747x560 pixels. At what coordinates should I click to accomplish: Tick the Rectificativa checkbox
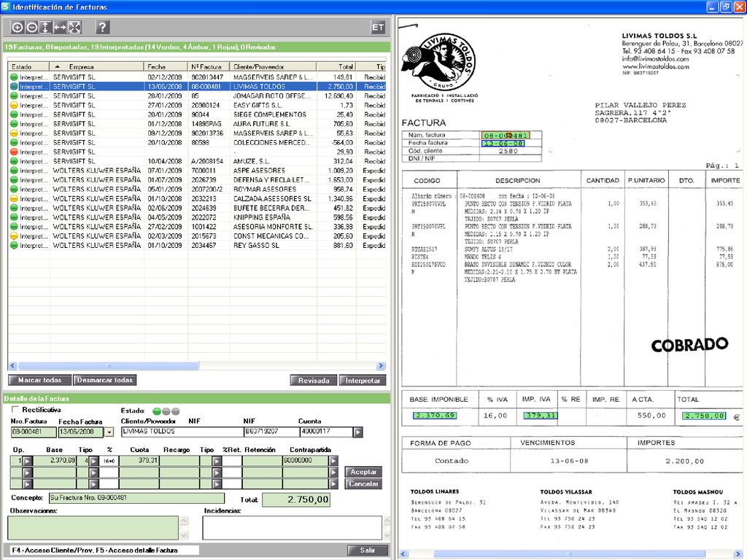[15, 410]
